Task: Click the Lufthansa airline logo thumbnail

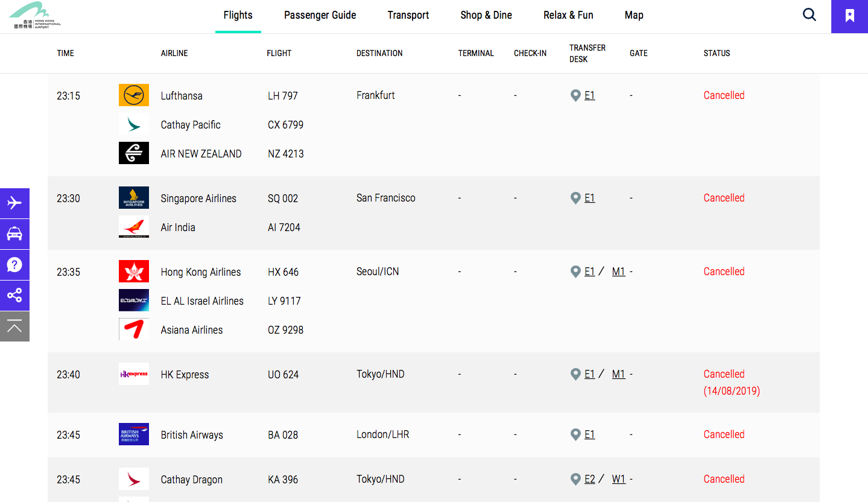Action: [x=134, y=95]
